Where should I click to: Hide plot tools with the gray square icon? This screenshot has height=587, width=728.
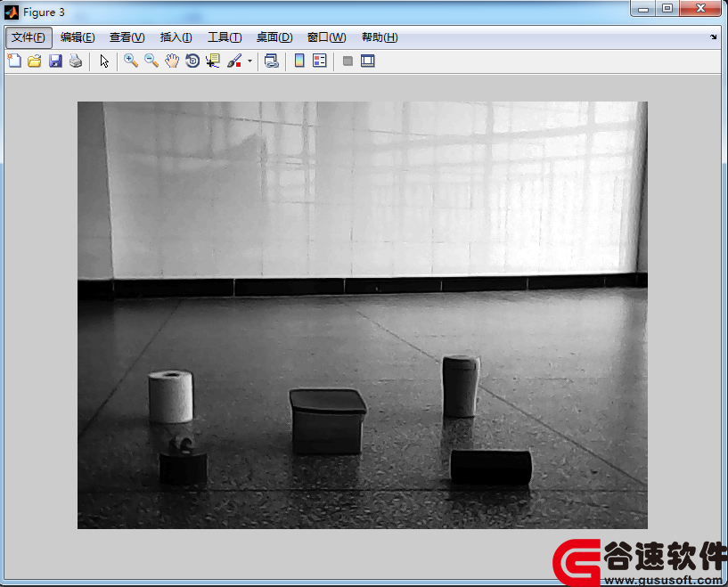tap(348, 61)
